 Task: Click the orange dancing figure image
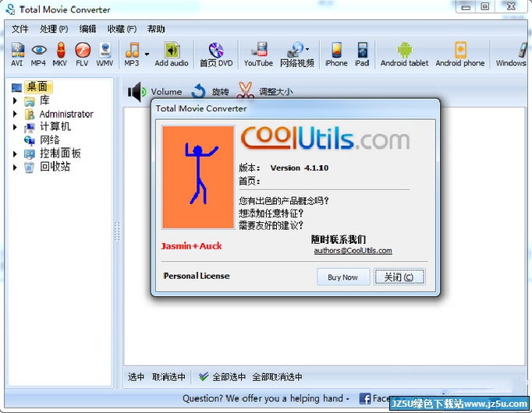198,177
